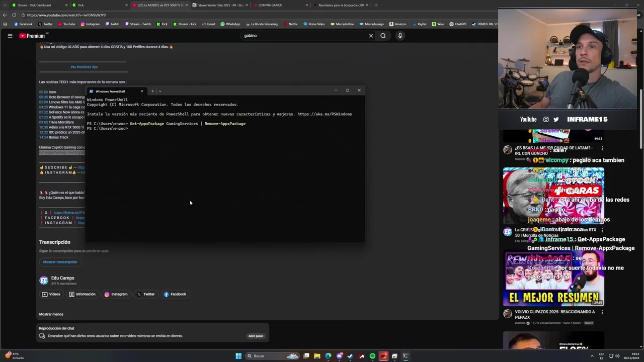Clear the YouTube search box text

tap(371, 36)
